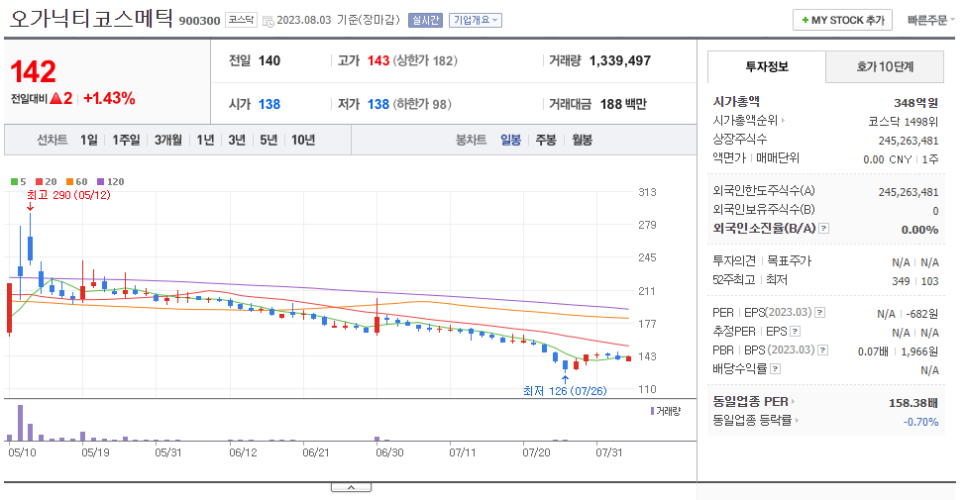The image size is (966, 500).
Task: Click the red 20-day moving average swatch
Action: pyautogui.click(x=39, y=182)
